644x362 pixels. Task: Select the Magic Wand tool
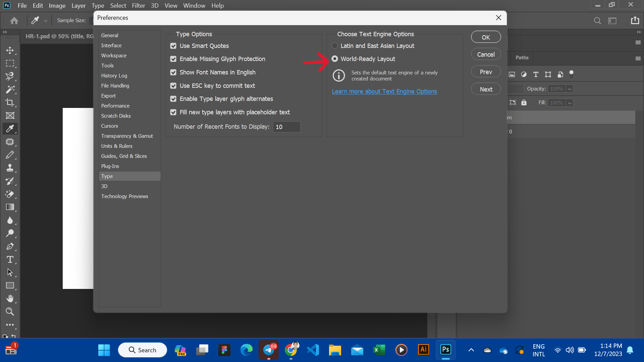pos(10,89)
